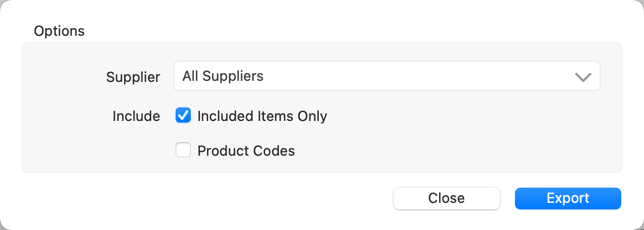Start the export with the blue button
Image resolution: width=644 pixels, height=230 pixels.
[568, 198]
